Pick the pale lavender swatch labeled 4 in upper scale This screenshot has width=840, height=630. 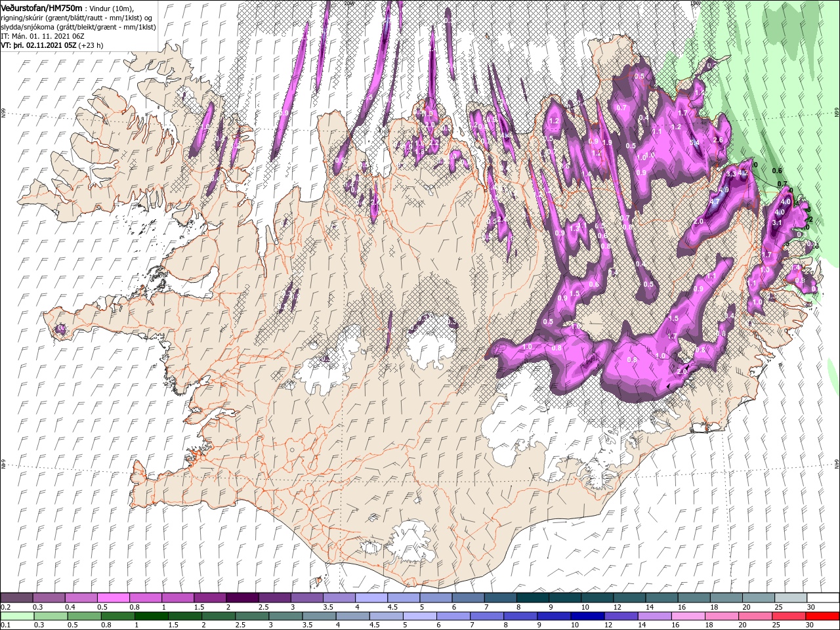[370, 598]
